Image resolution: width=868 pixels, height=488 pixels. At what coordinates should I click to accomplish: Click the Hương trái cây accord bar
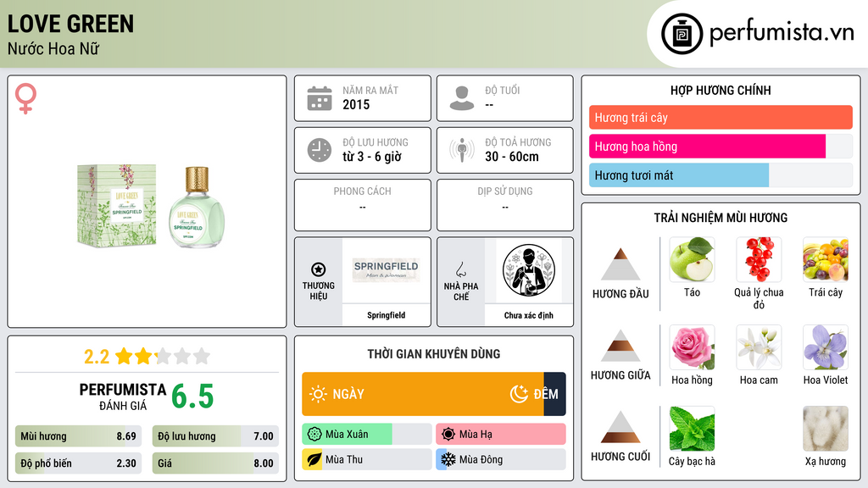(721, 117)
